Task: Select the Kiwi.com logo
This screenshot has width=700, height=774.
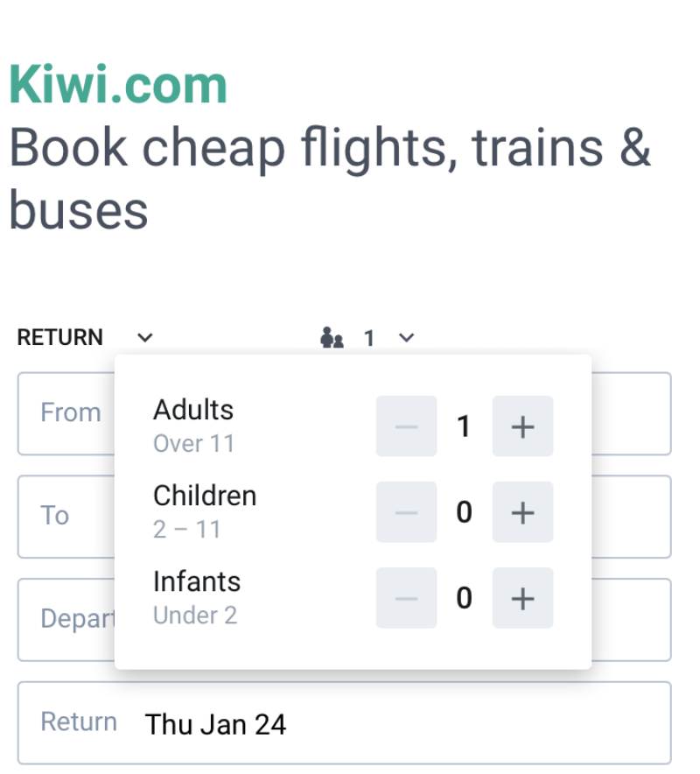Action: point(117,83)
